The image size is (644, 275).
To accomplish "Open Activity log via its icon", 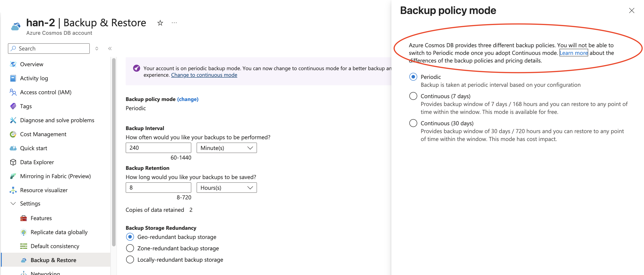I will click(13, 78).
